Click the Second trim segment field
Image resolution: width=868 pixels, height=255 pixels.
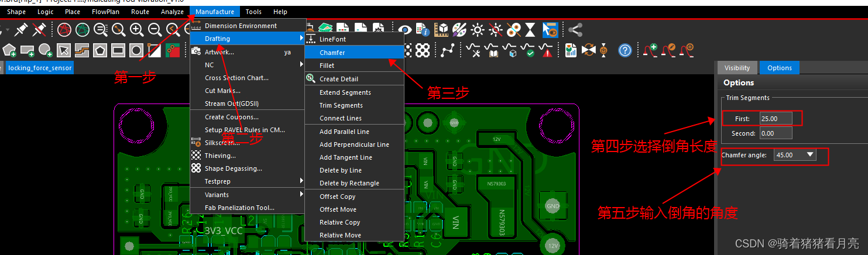(x=776, y=133)
